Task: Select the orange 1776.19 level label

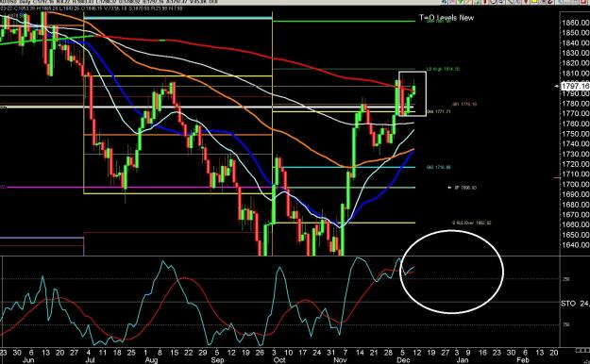Action: pos(464,104)
